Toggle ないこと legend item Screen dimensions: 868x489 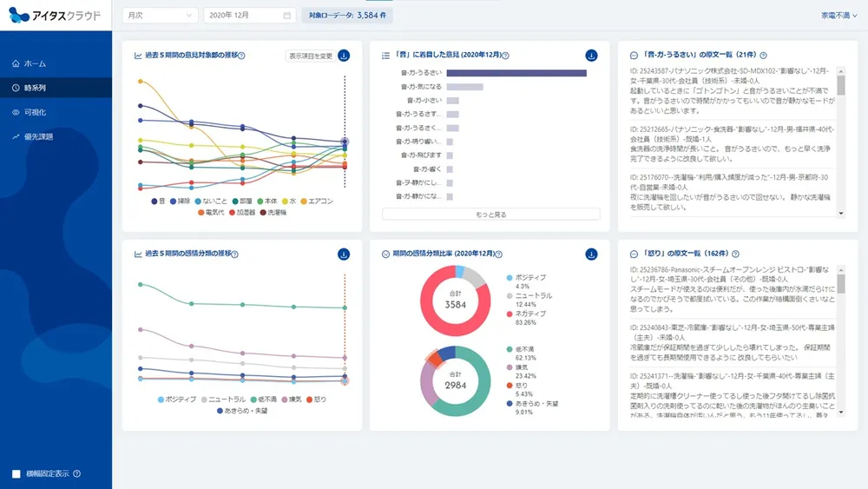(211, 201)
